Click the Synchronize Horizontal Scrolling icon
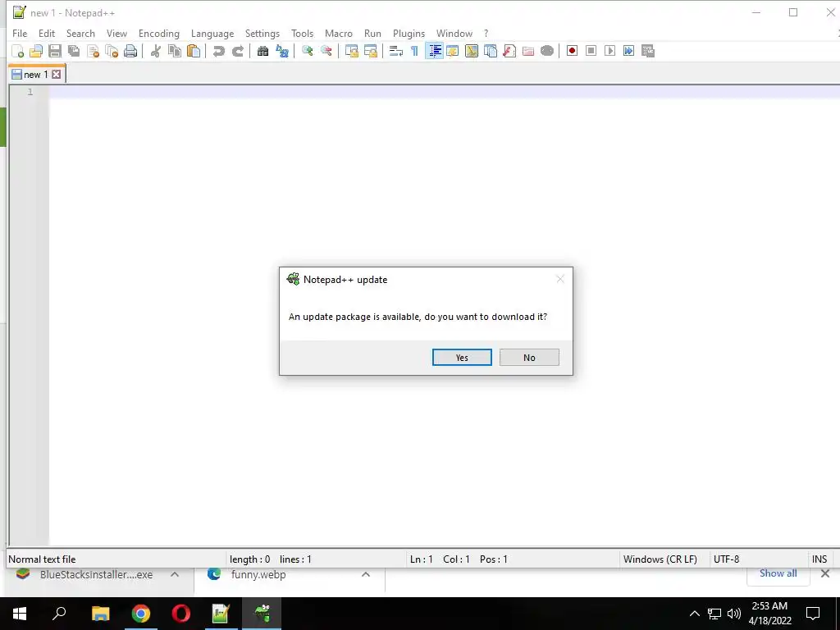The height and width of the screenshot is (630, 840). pos(370,51)
